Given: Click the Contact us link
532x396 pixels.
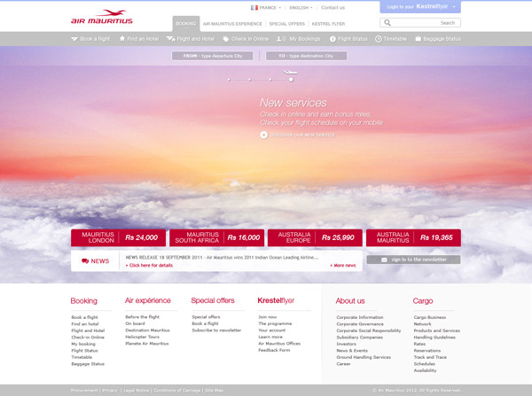Looking at the screenshot, I should [x=332, y=7].
